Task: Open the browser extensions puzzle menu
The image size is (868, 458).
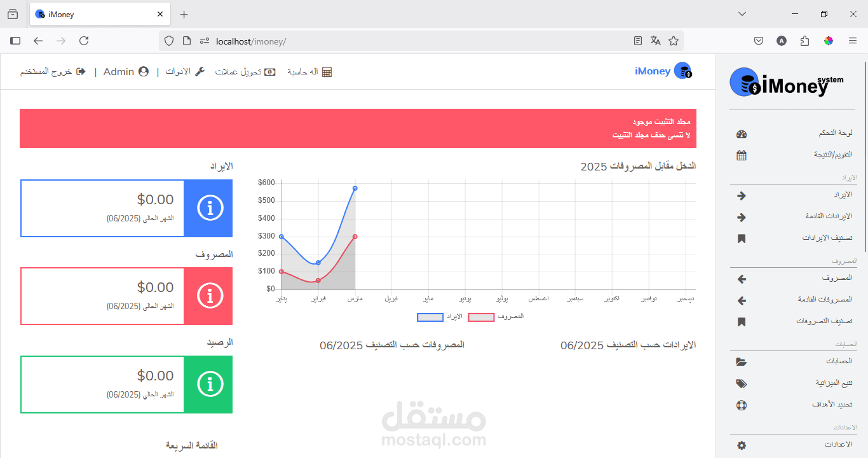Action: 804,40
